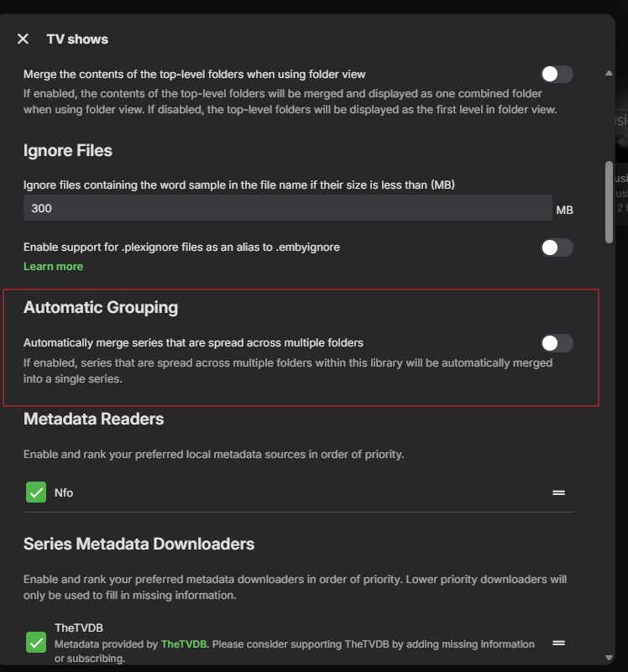The image size is (628, 672).
Task: Turn on automatic series merging switch
Action: [557, 342]
